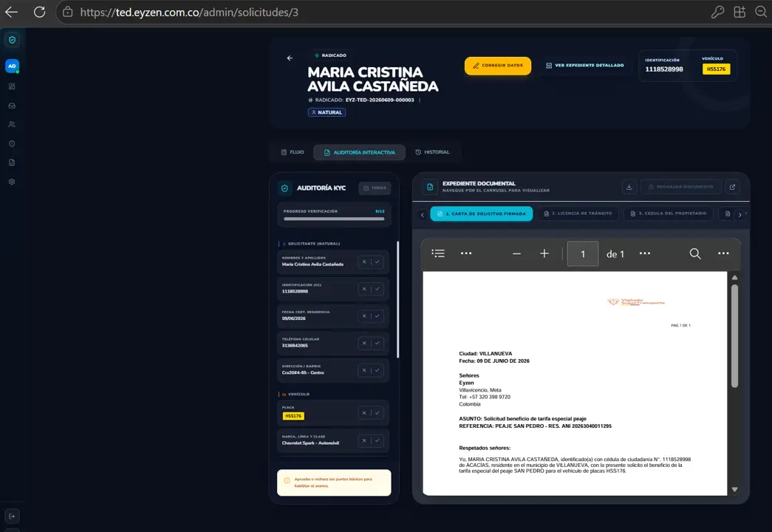
Task: Select Carta de Solicitud Firmada document tab
Action: point(482,214)
